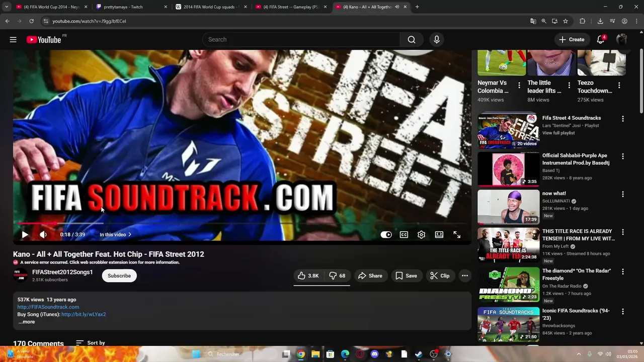Image resolution: width=644 pixels, height=362 pixels.
Task: Reload the page
Action: pos(31,21)
